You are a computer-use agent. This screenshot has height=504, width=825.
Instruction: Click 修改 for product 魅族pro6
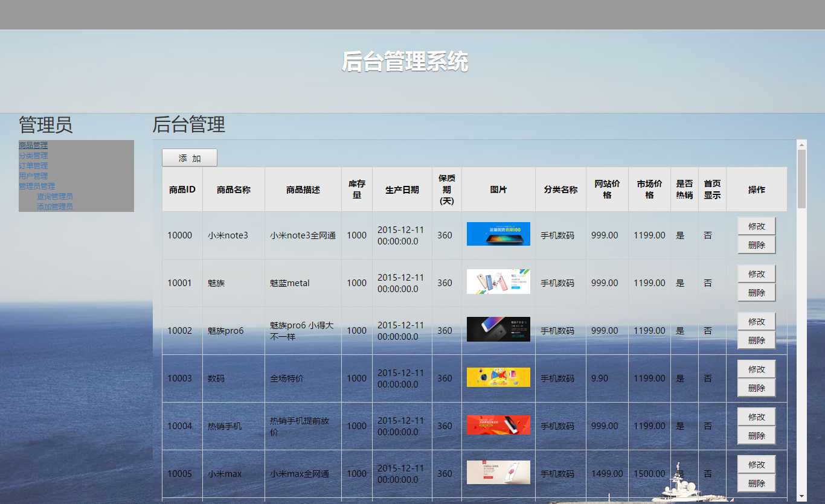756,321
